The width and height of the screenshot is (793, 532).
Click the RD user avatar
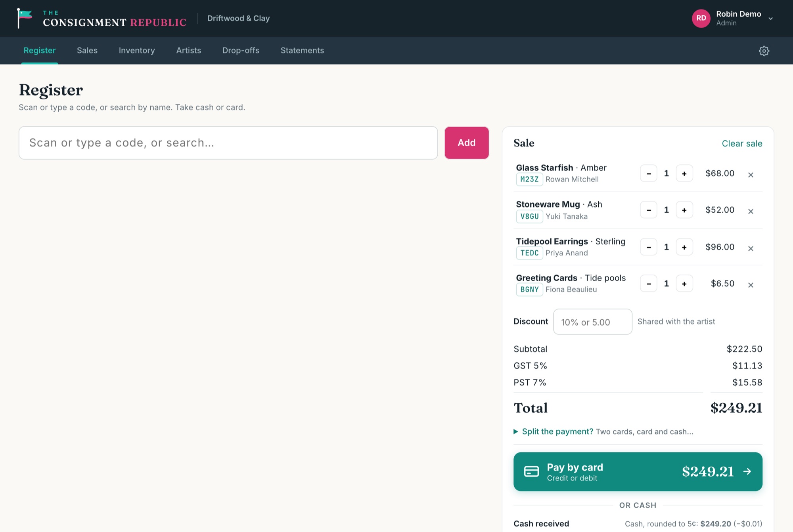pos(701,18)
